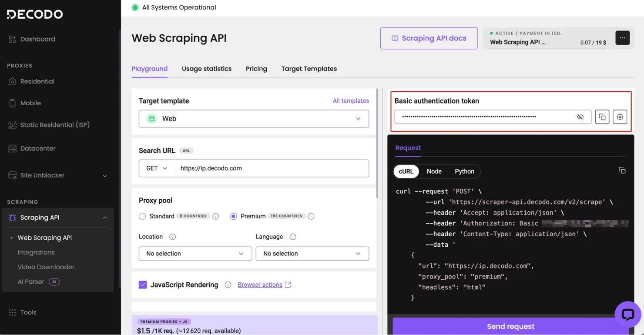Open the Location No selection dropdown

[195, 254]
